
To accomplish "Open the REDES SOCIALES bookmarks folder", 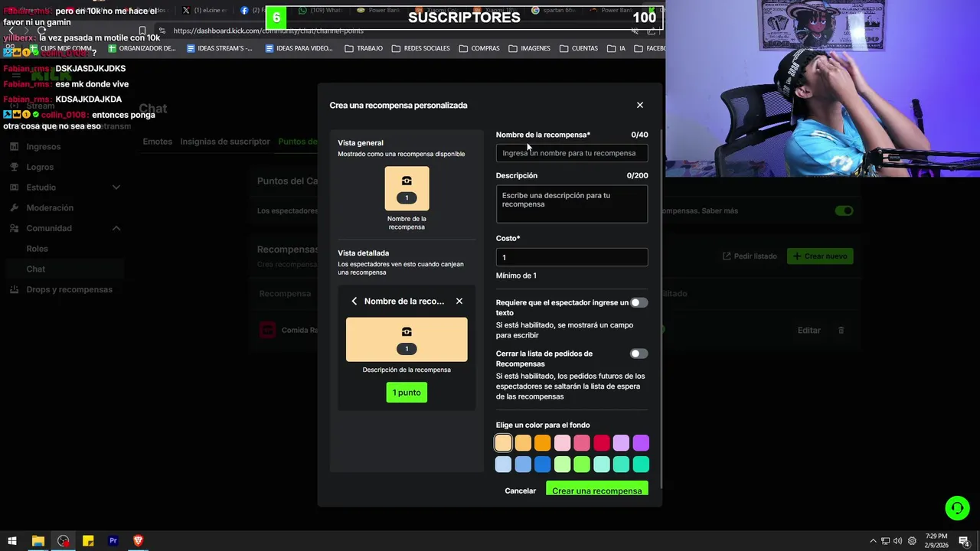I will click(420, 48).
